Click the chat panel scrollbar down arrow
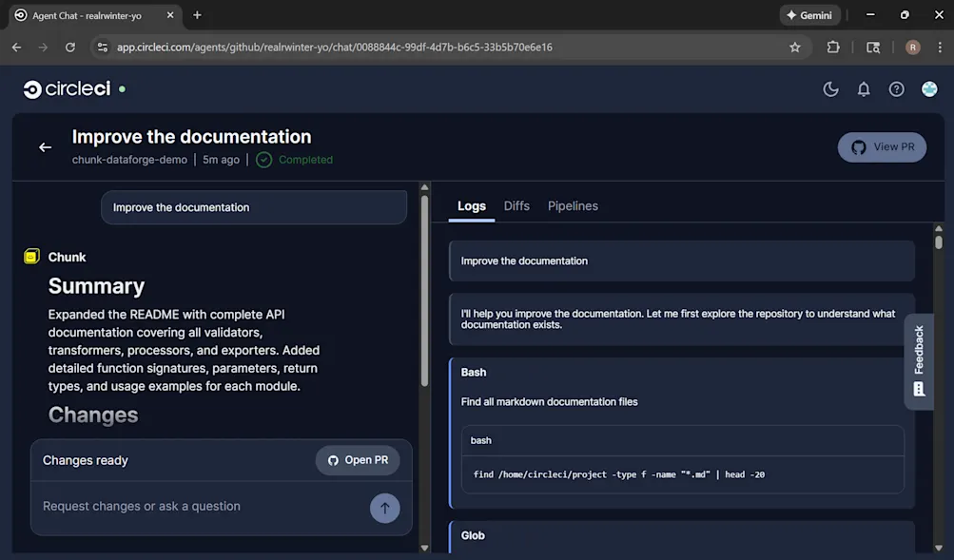Viewport: 954px width, 560px height. click(424, 548)
